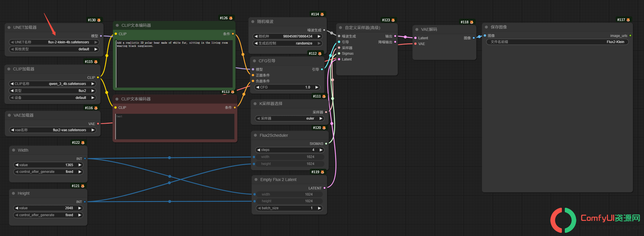The image size is (644, 236).
Task: Collapse the Height node via its title dot
Action: tap(14, 193)
